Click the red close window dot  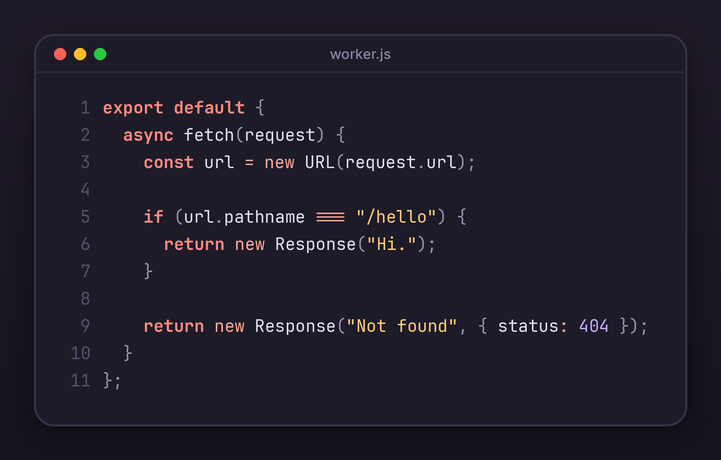60,54
